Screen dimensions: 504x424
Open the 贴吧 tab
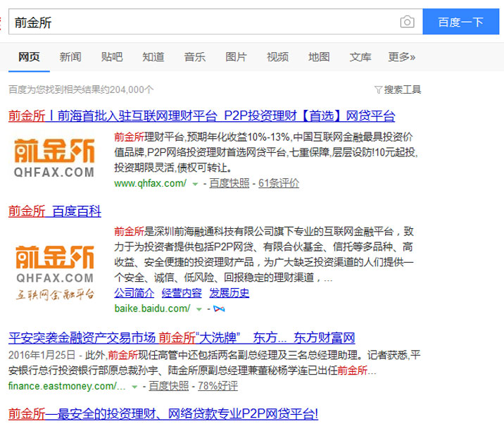point(112,57)
